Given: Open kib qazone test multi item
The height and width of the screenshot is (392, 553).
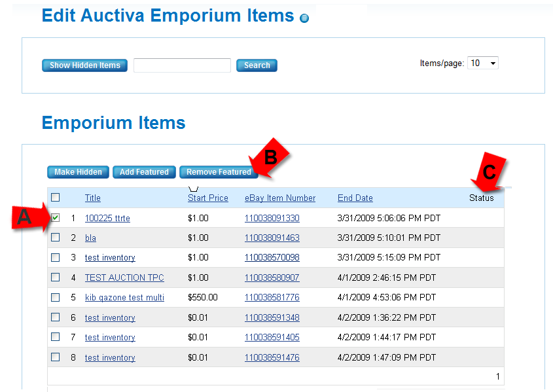Looking at the screenshot, I should (124, 298).
